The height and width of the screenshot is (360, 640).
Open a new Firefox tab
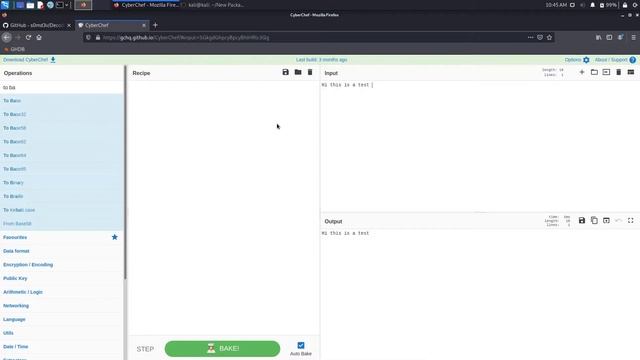click(x=155, y=25)
